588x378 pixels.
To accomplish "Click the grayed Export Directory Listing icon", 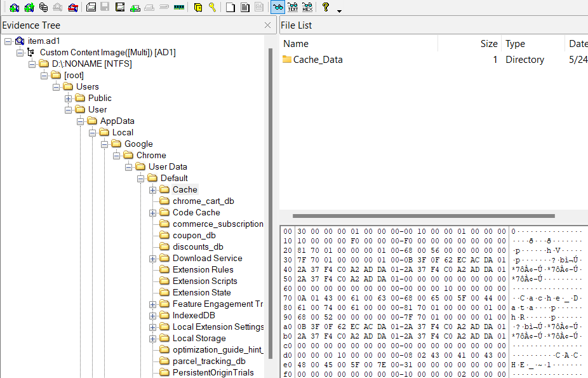I will [259, 7].
